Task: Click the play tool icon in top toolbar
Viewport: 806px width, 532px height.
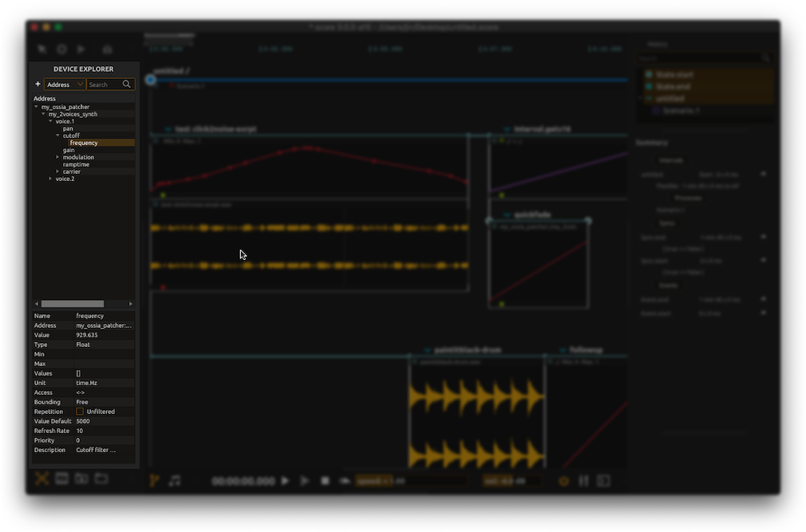Action: pyautogui.click(x=81, y=49)
